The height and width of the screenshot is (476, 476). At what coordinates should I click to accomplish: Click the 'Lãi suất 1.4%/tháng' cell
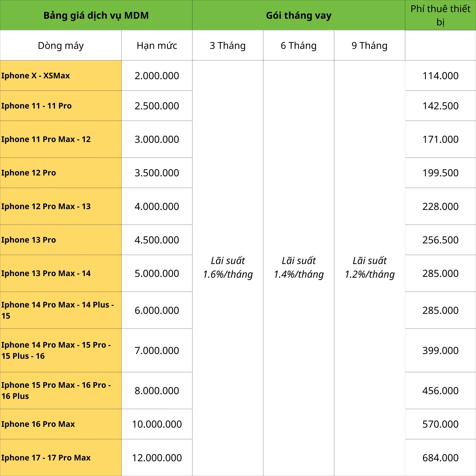click(x=298, y=267)
